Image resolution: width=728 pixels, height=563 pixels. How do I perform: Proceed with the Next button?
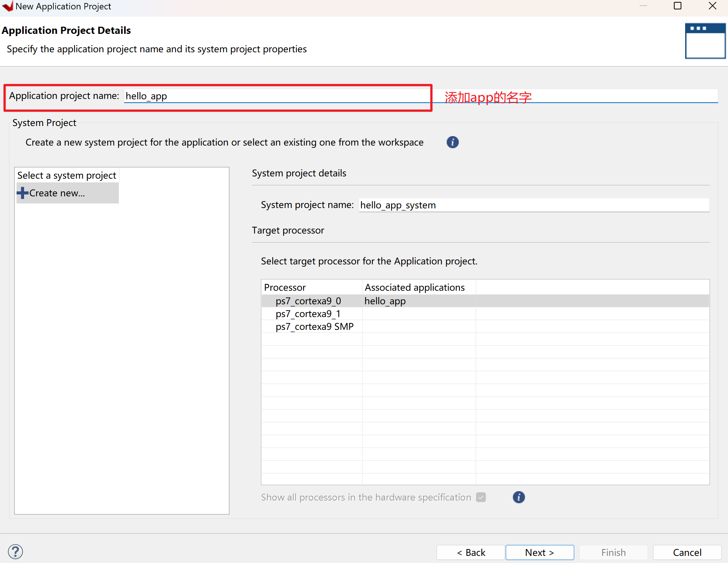point(540,552)
